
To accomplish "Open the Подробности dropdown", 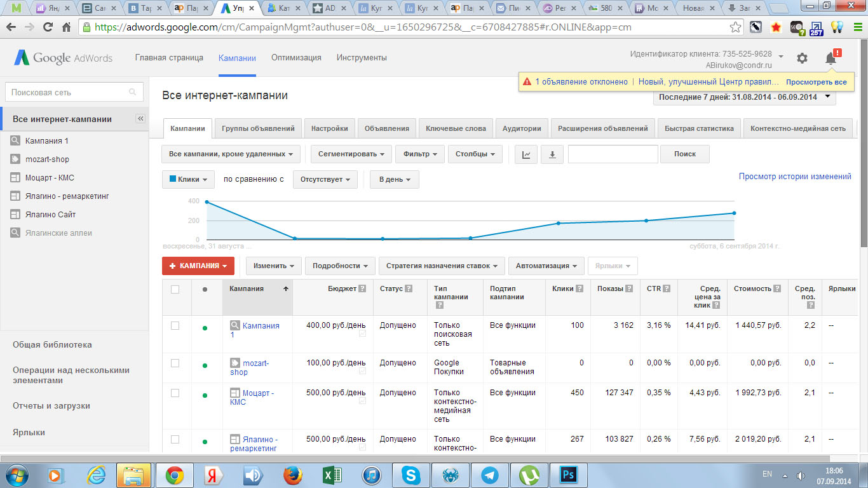I will tap(340, 266).
